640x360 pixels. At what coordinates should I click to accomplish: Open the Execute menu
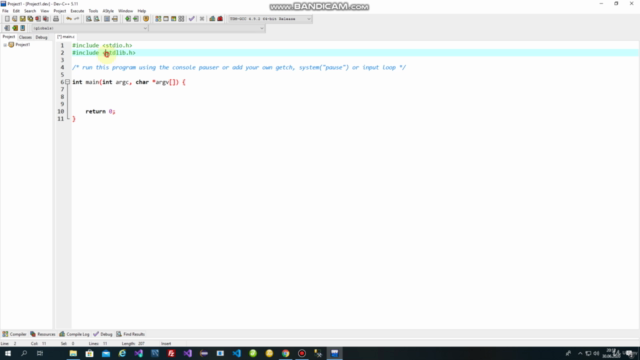[77, 11]
